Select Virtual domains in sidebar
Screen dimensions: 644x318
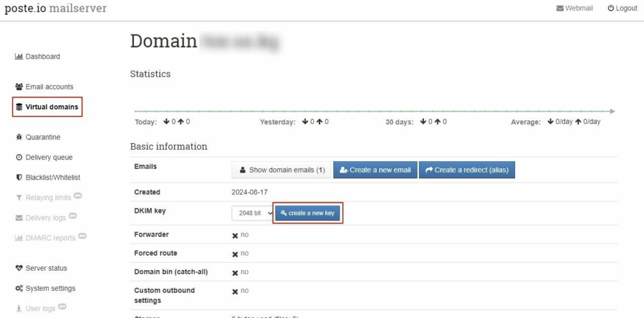coord(47,107)
